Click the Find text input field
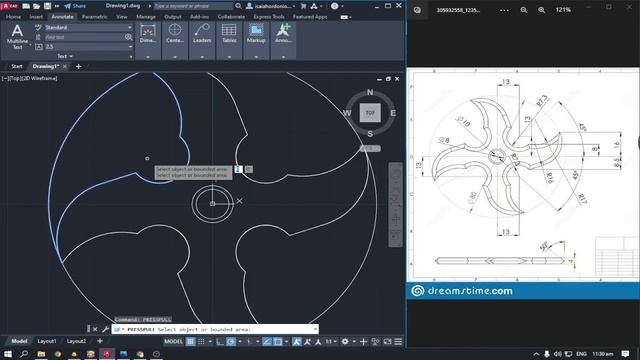 [84, 37]
